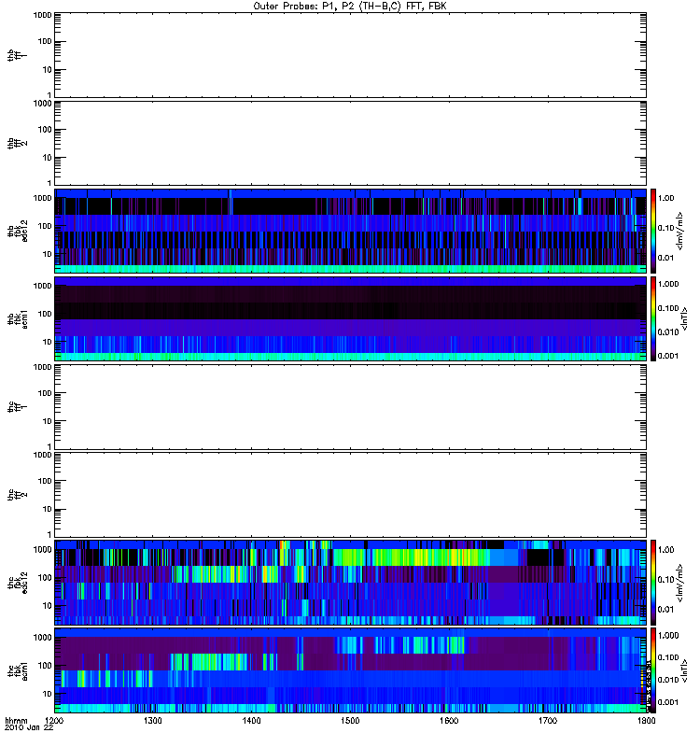Click inside the thb fbk edc12 spectrogram
This screenshot has height=747, width=700.
350,231
